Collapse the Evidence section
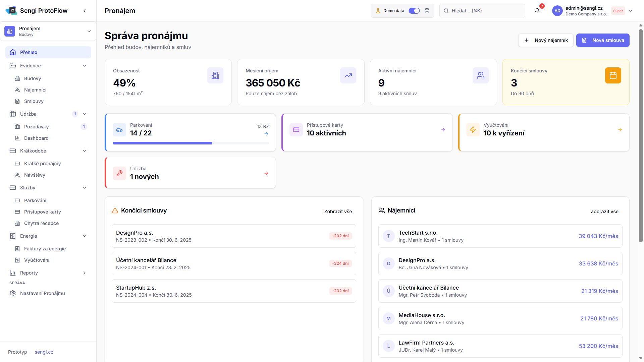Screen dimensions: 644x362 (x=85, y=66)
